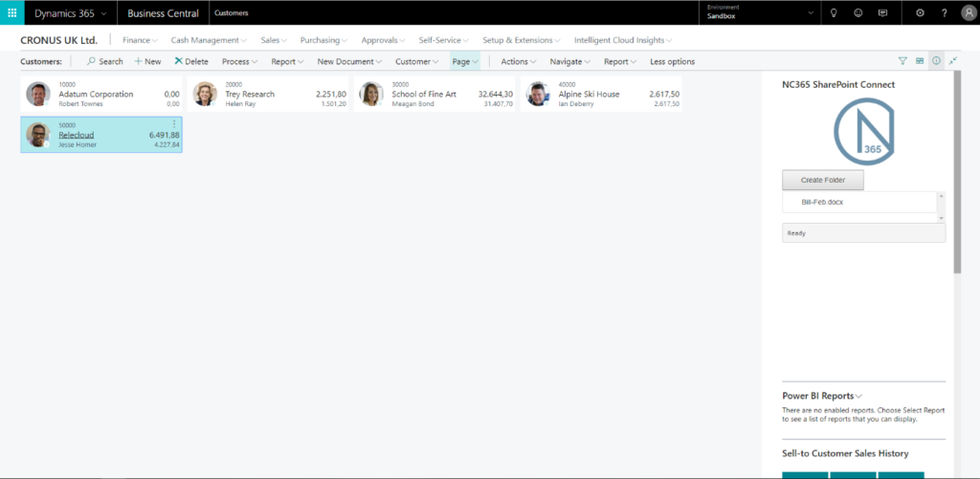The height and width of the screenshot is (479, 980).
Task: Toggle the filter pane funnel icon
Action: point(902,61)
